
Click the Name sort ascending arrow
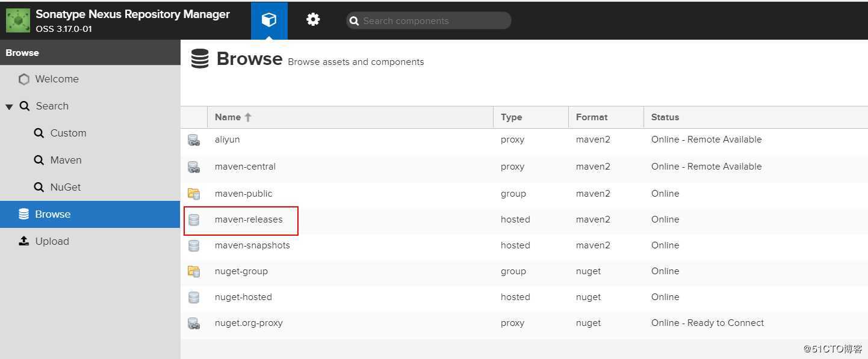(x=248, y=117)
